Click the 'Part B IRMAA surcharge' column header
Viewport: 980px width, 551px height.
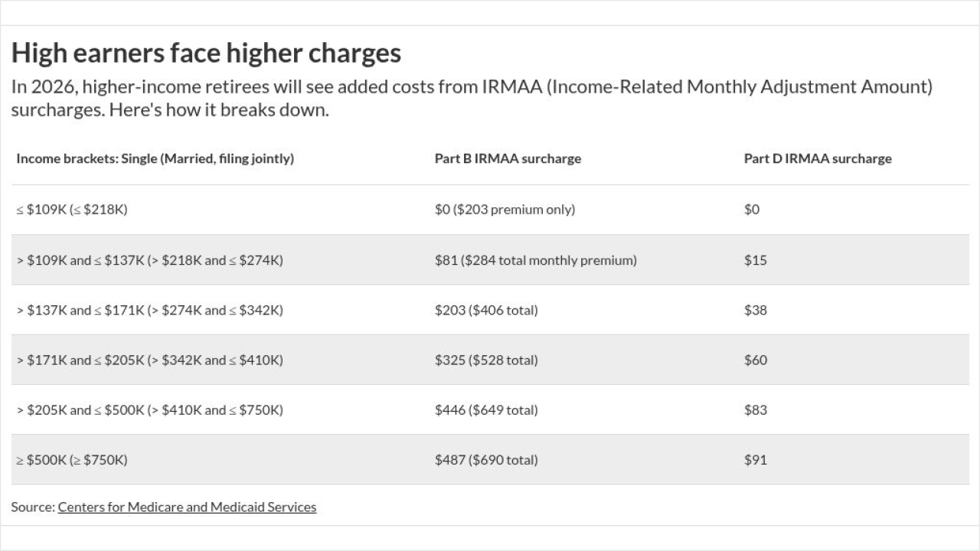(x=508, y=158)
